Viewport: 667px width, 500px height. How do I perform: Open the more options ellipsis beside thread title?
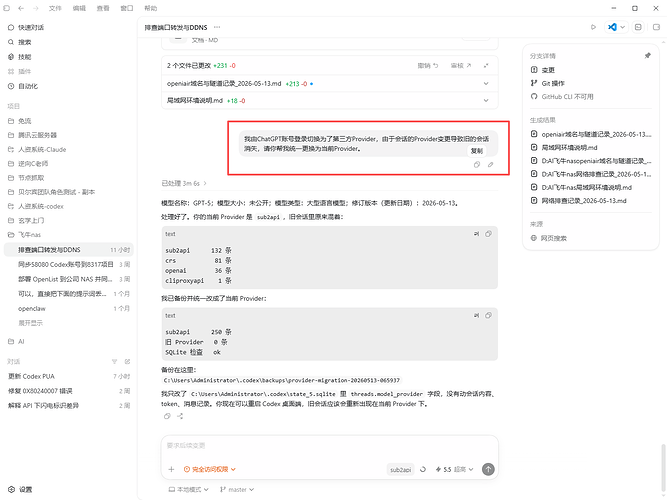tap(217, 27)
